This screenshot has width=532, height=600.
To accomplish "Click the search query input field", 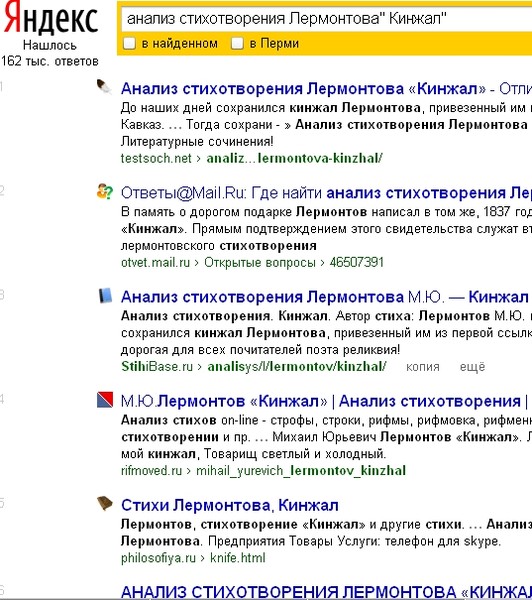I will 327,19.
